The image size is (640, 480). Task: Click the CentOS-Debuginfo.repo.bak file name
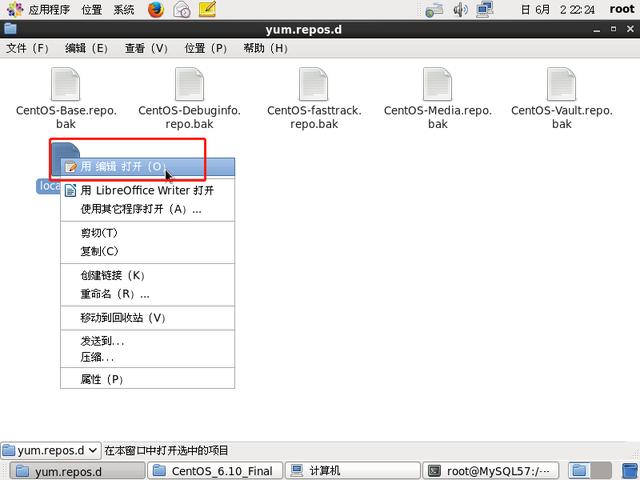pyautogui.click(x=189, y=117)
